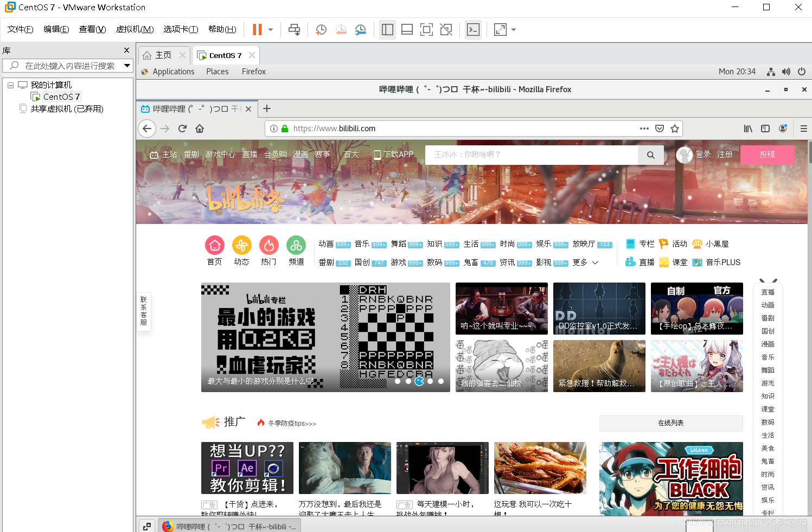Image resolution: width=812 pixels, height=532 pixels.
Task: Go back in Firefox
Action: [147, 129]
